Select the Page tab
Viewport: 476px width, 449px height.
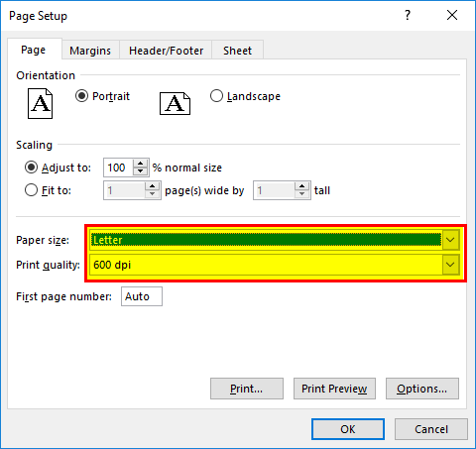[x=34, y=50]
